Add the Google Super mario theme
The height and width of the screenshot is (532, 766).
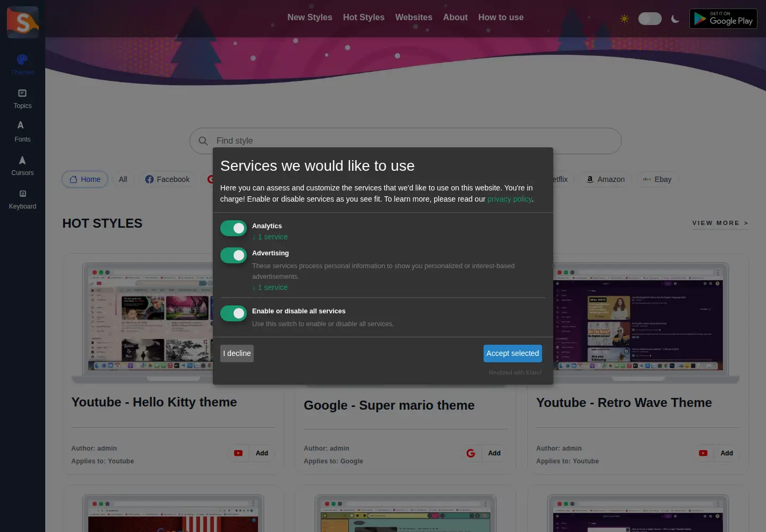coord(494,453)
